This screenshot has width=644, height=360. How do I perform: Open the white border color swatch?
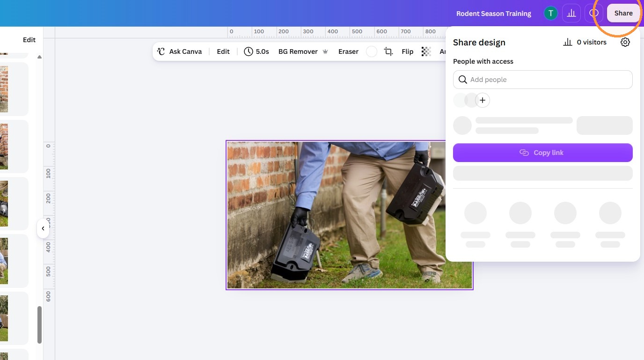pos(372,51)
